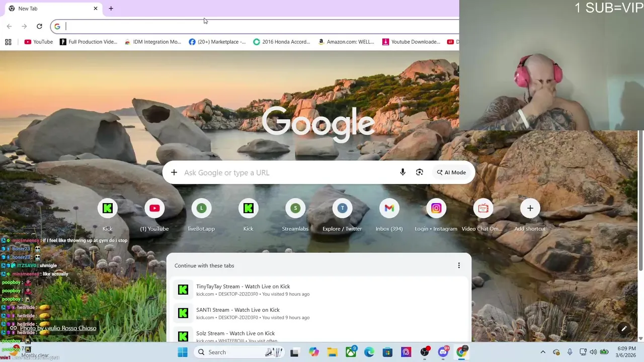Image resolution: width=644 pixels, height=362 pixels.
Task: Open the purple app icon beside Microsoft Store
Action: click(x=406, y=352)
